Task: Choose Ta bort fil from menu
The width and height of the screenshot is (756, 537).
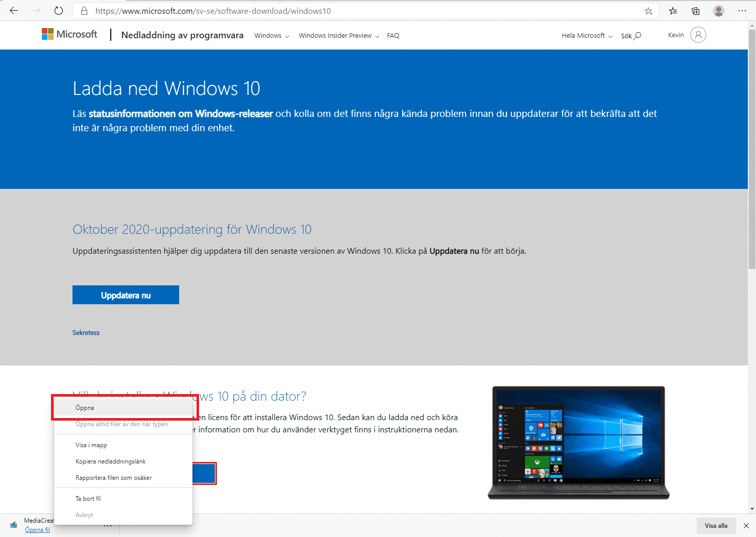Action: tap(88, 499)
